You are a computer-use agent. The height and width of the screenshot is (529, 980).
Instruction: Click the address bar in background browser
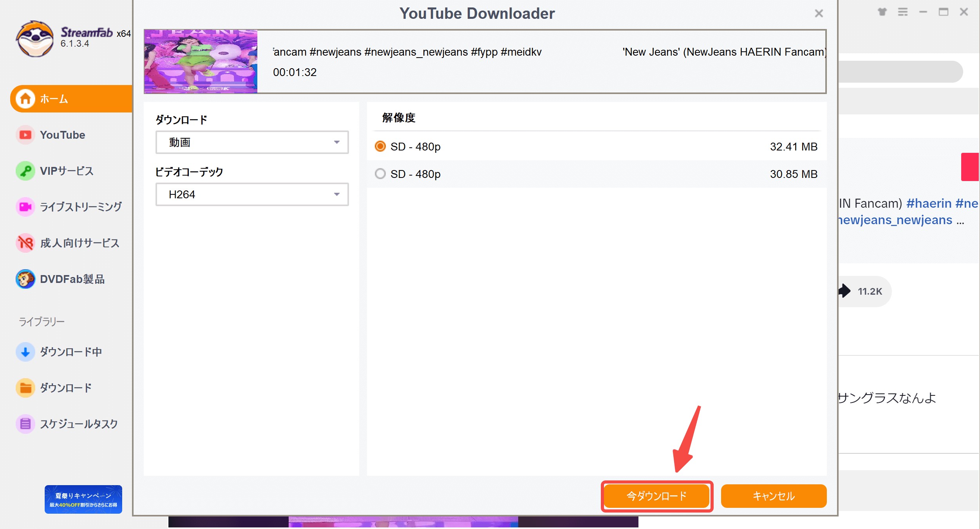(900, 72)
